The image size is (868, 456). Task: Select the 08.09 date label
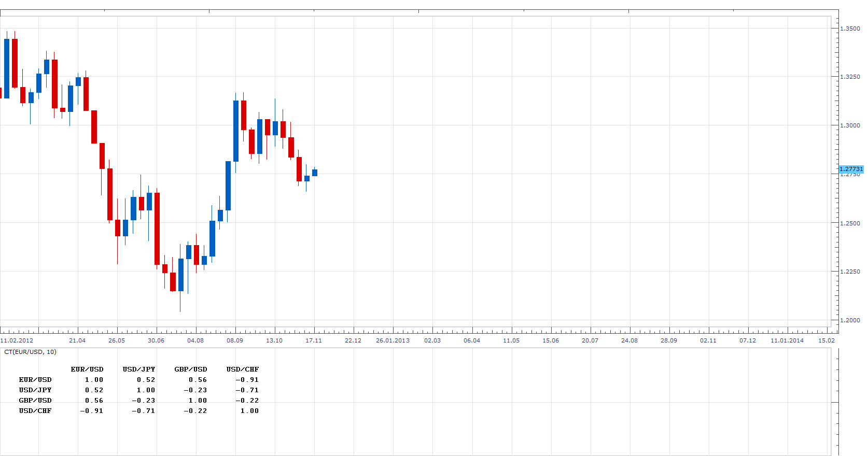click(x=235, y=340)
